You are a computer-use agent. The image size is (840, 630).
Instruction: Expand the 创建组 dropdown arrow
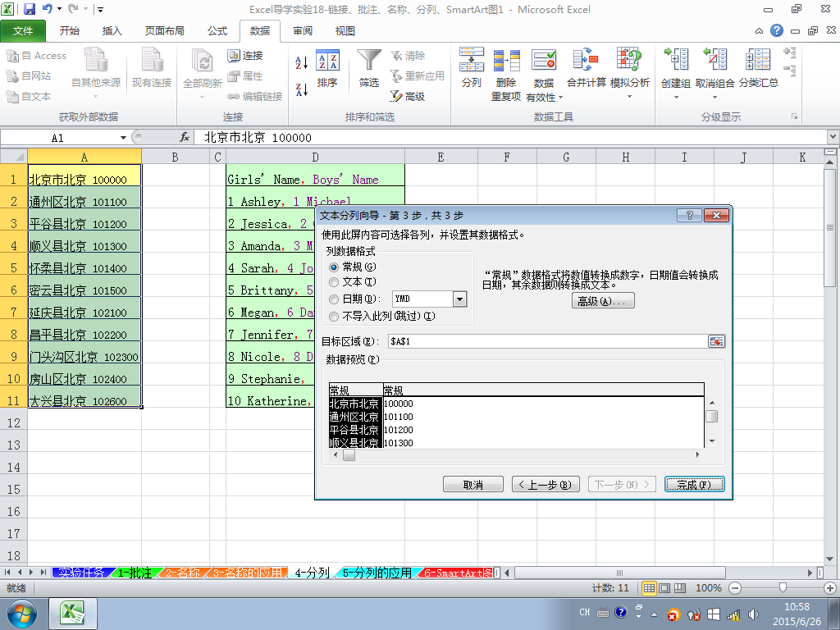(676, 98)
